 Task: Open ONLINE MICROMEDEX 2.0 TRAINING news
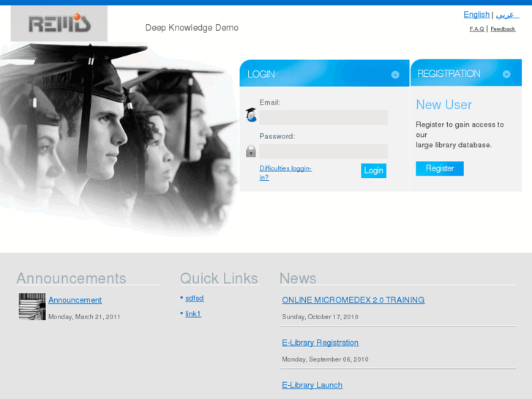point(353,300)
